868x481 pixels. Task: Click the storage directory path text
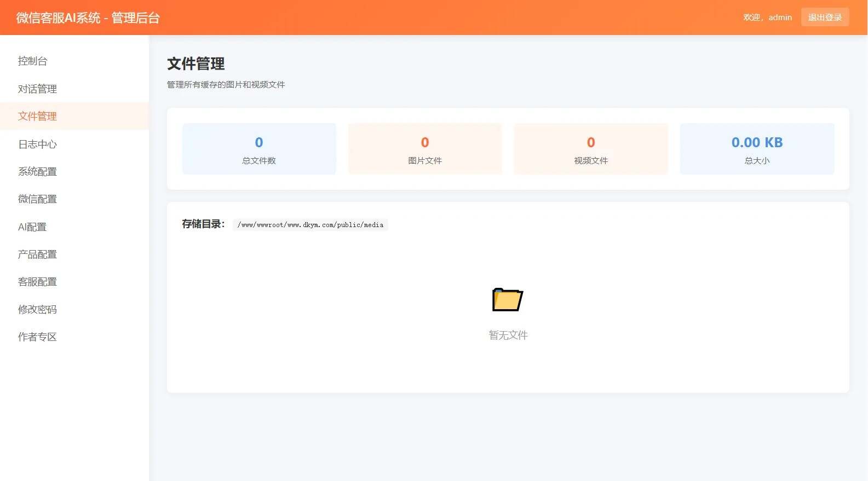310,225
